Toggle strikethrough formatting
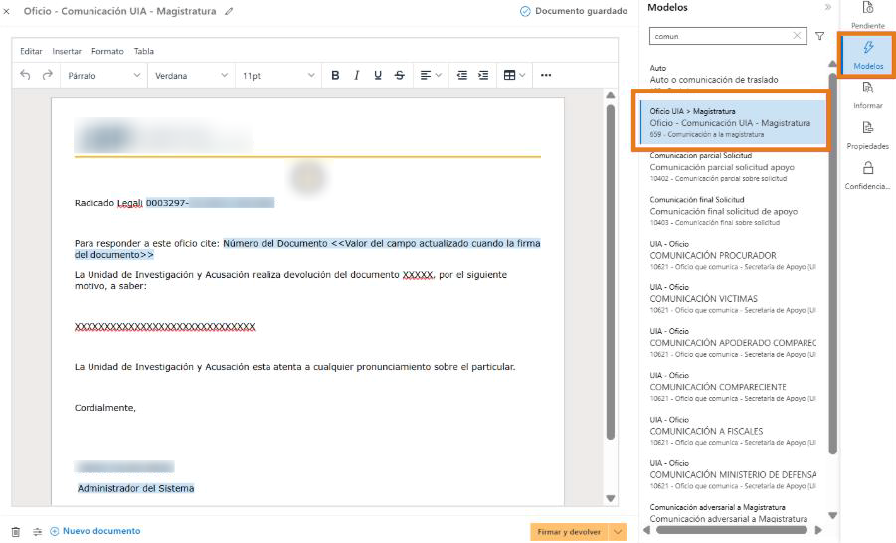The width and height of the screenshot is (896, 543). [400, 75]
